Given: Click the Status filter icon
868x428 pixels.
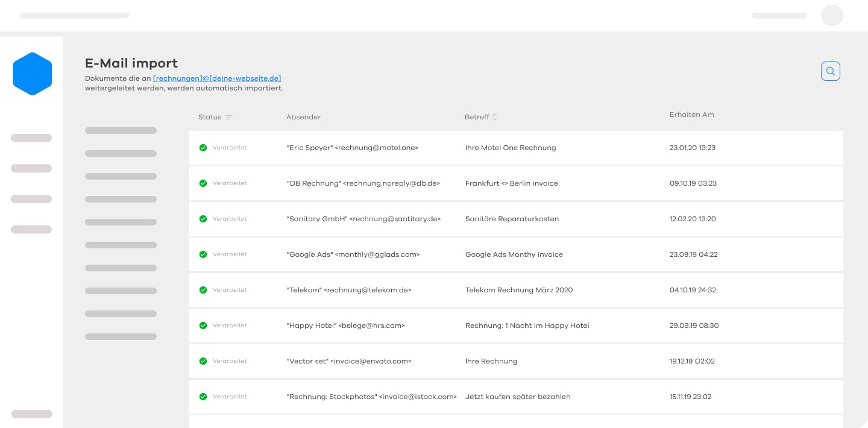Looking at the screenshot, I should click(228, 118).
